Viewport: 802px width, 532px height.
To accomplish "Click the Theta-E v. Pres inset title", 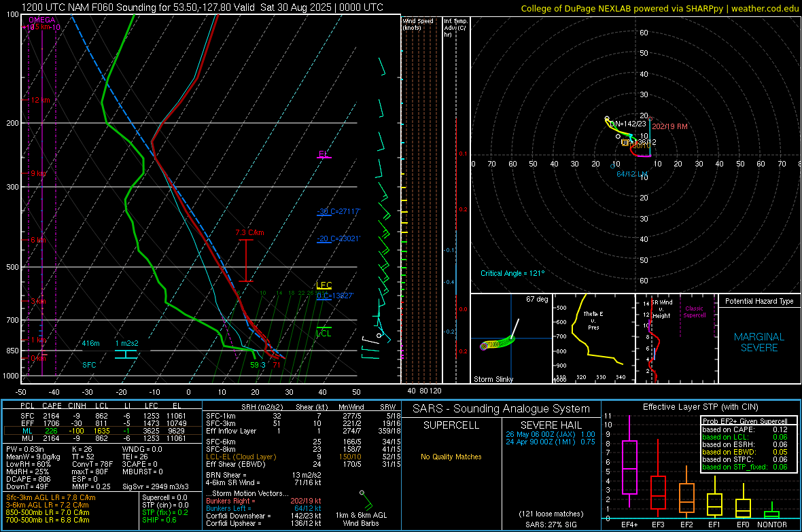I will 593,320.
